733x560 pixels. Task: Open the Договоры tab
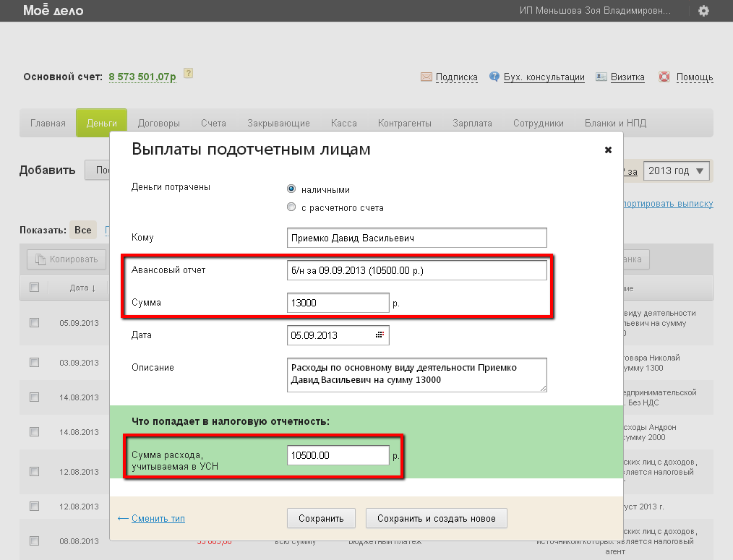coord(159,123)
